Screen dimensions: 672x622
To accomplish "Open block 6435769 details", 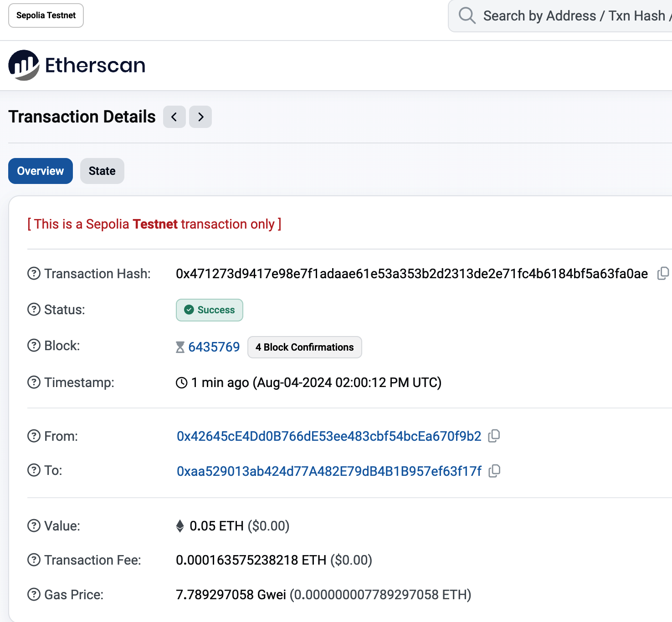I will point(214,347).
